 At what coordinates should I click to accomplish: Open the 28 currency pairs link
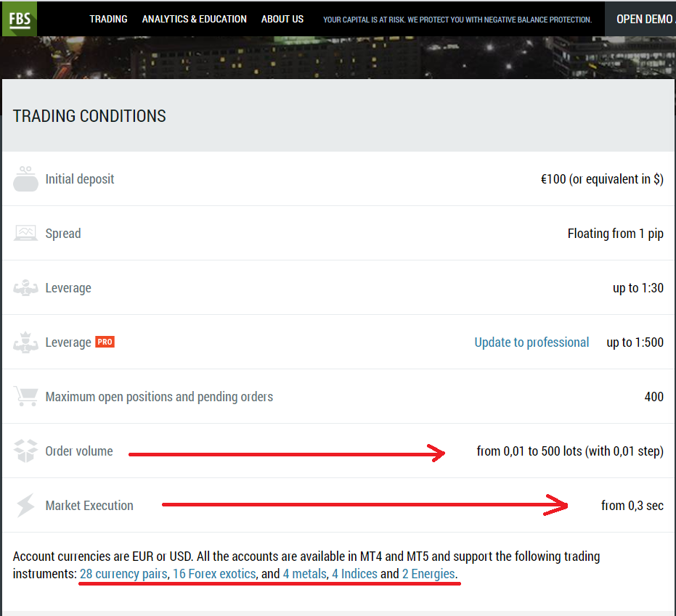(x=123, y=574)
